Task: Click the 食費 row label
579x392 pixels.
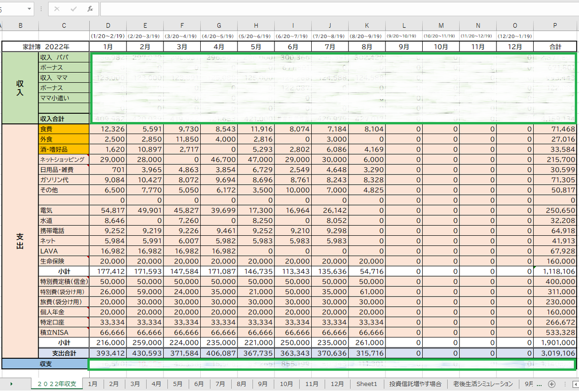Action: coord(64,129)
